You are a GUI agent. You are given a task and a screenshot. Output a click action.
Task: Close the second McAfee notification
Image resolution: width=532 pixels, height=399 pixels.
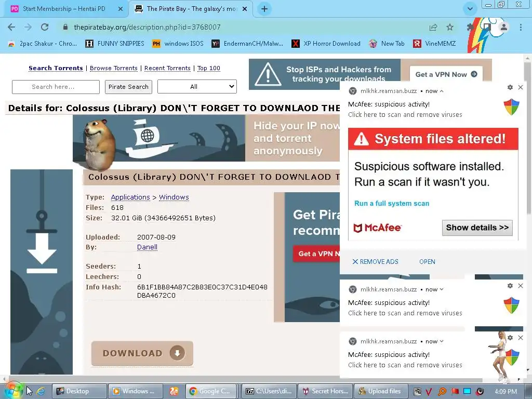[x=521, y=286]
